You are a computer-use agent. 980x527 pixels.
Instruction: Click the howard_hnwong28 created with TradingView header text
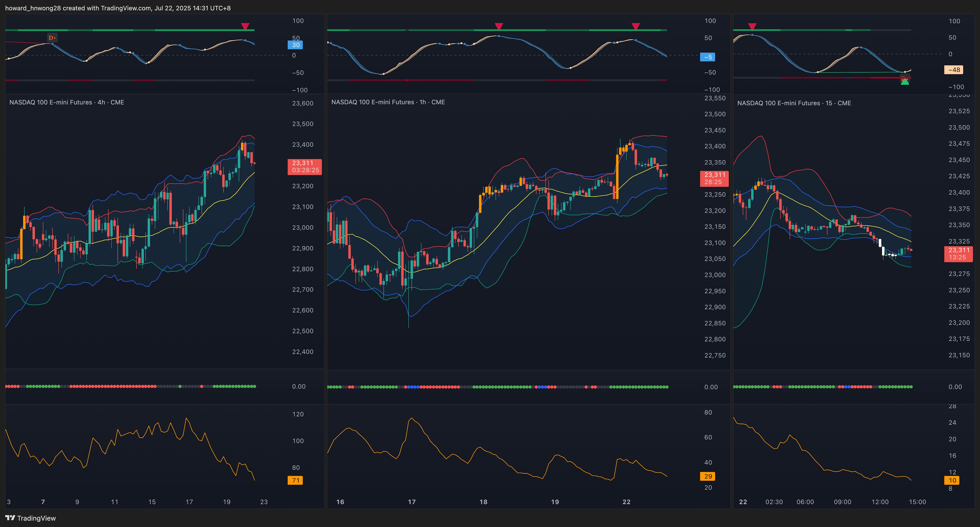click(118, 8)
